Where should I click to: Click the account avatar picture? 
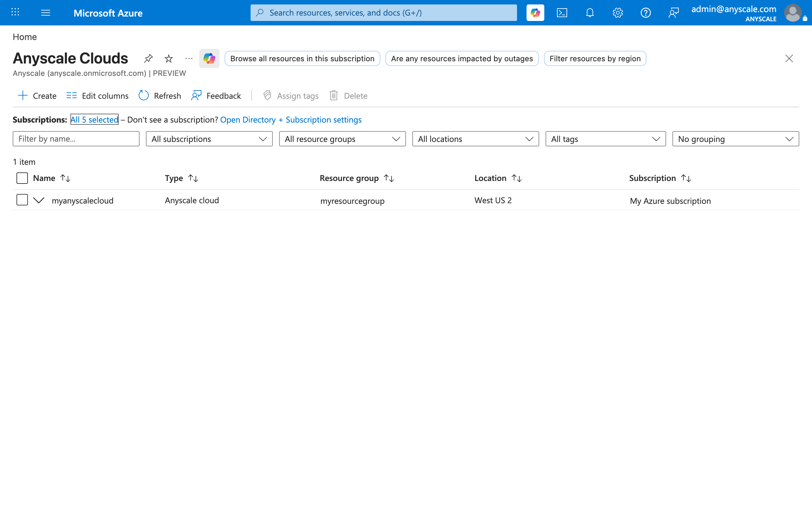(793, 13)
